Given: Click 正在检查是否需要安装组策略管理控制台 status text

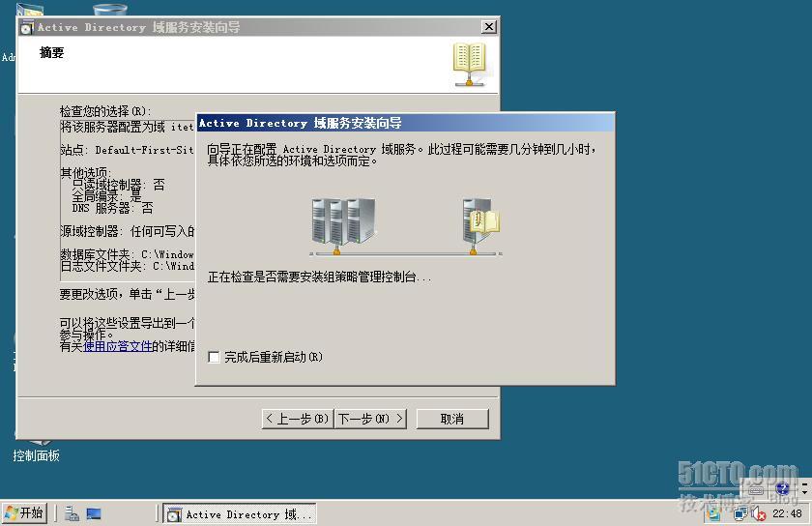Looking at the screenshot, I should click(x=319, y=278).
